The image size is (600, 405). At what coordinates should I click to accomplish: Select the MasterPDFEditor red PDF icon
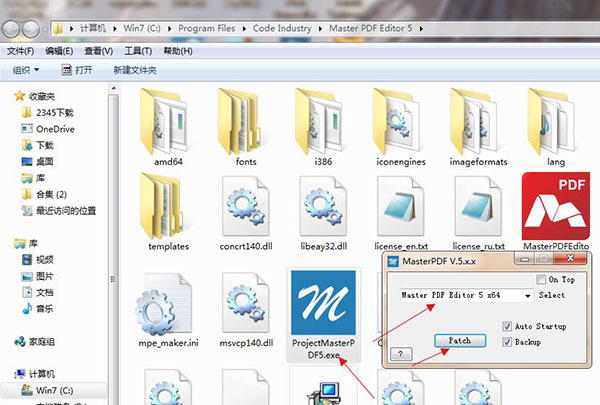(x=556, y=206)
